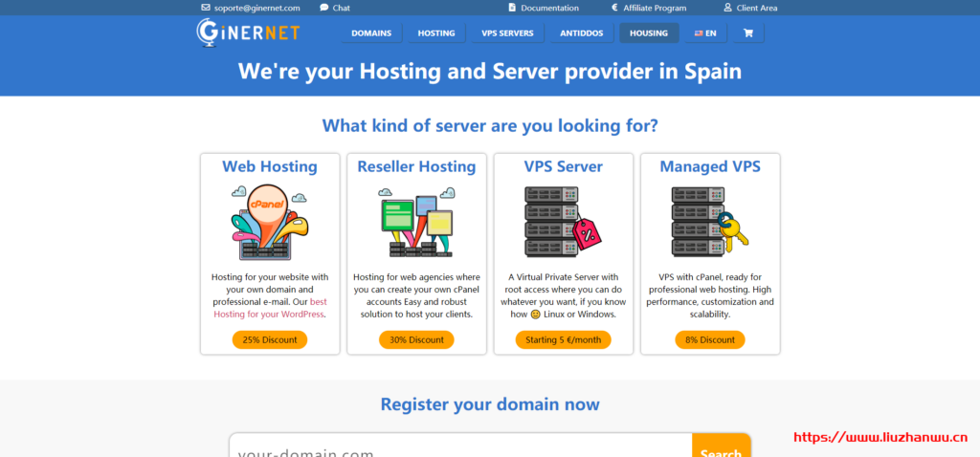Viewport: 980px width, 457px height.
Task: Click the Starting 5 €/month button
Action: pos(563,339)
